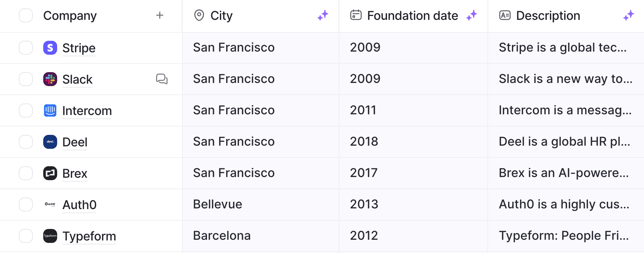Open the comment icon on Slack row
This screenshot has height=253, width=644.
pos(162,79)
